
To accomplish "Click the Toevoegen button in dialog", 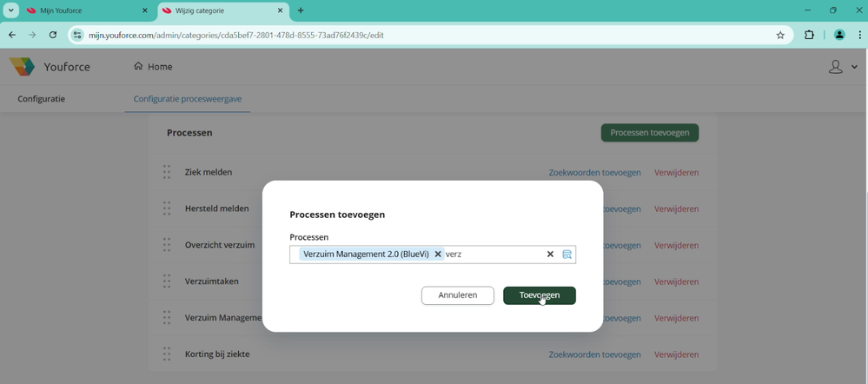I will click(x=540, y=295).
